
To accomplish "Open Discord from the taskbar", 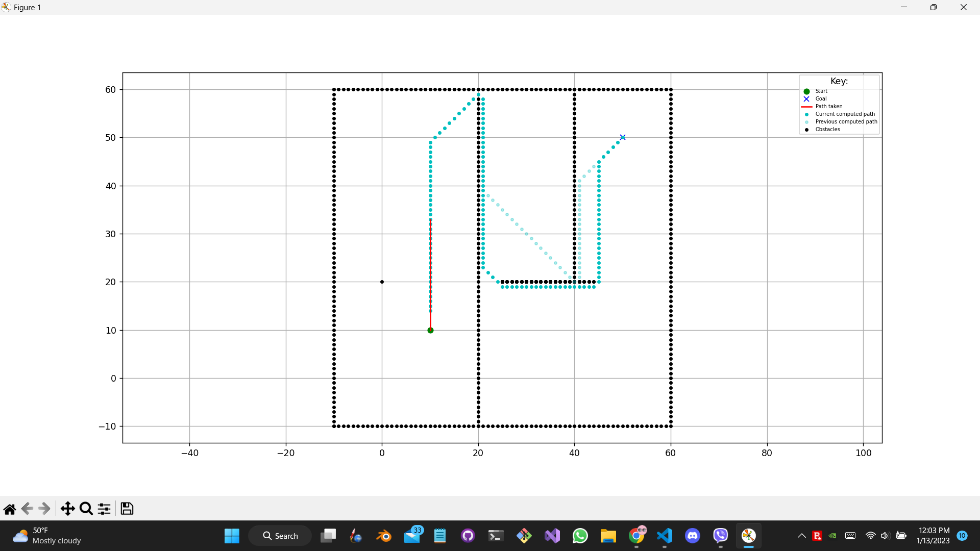I will tap(693, 536).
